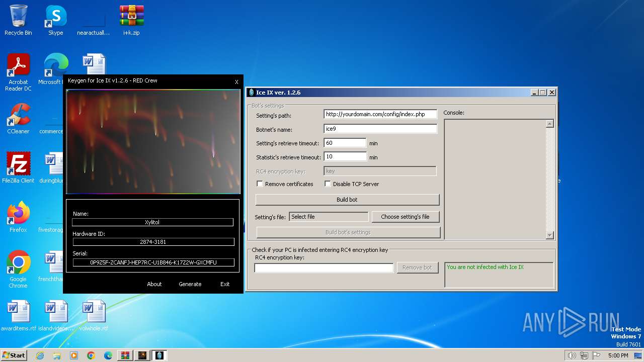644x362 pixels.
Task: Open the Google Chrome desktop shortcut
Action: (x=18, y=269)
